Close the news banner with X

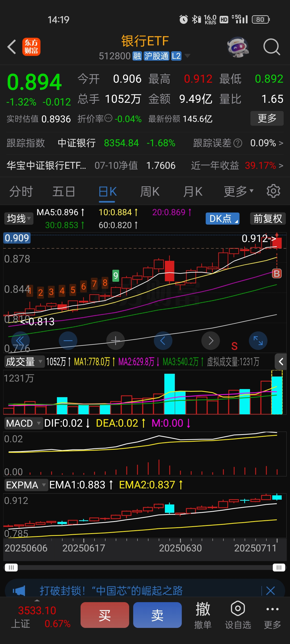(x=270, y=591)
